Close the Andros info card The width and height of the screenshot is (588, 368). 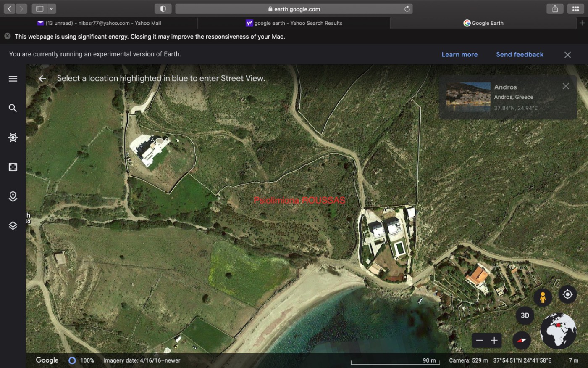(x=566, y=86)
